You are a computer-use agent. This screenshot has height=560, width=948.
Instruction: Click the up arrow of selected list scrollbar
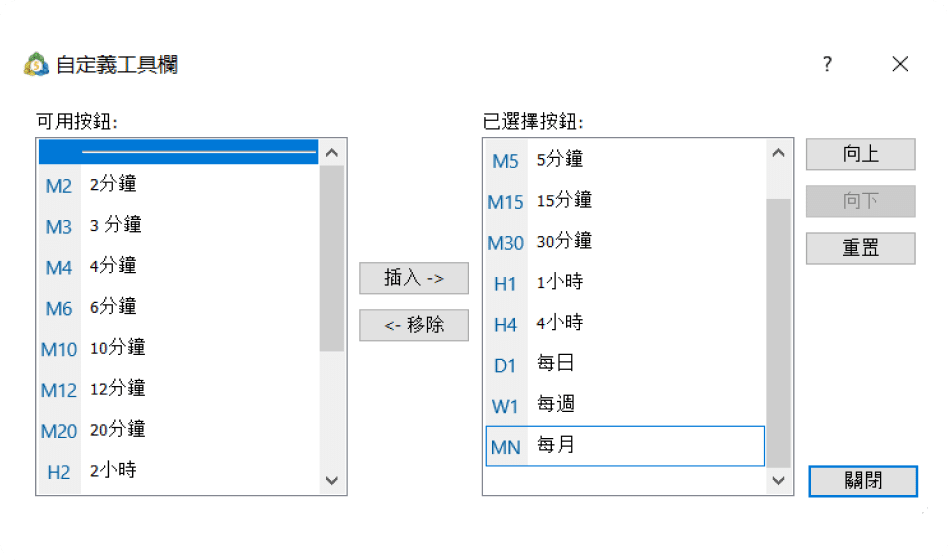[777, 154]
